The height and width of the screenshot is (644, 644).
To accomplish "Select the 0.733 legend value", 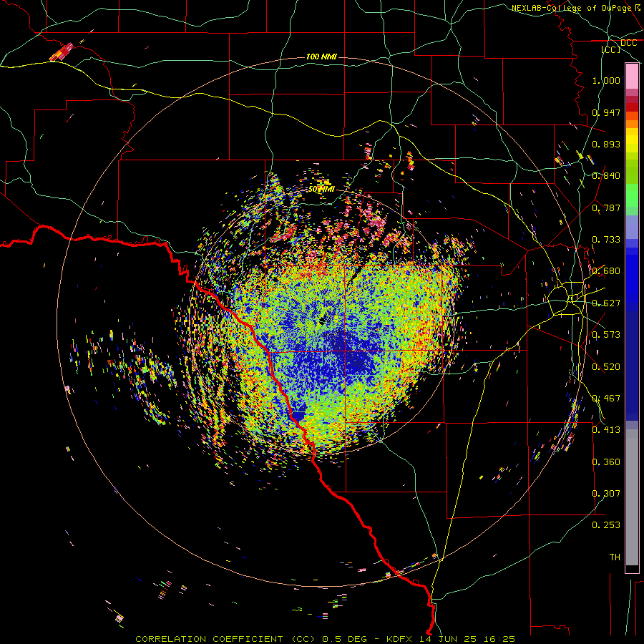I will (x=606, y=240).
